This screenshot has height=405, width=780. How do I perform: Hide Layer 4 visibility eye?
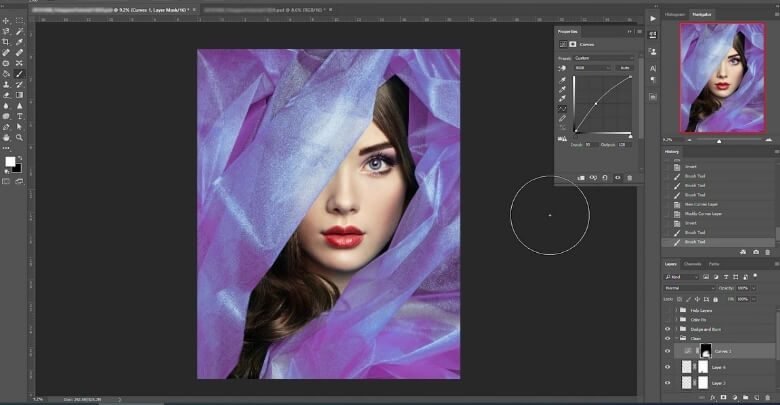coord(668,367)
